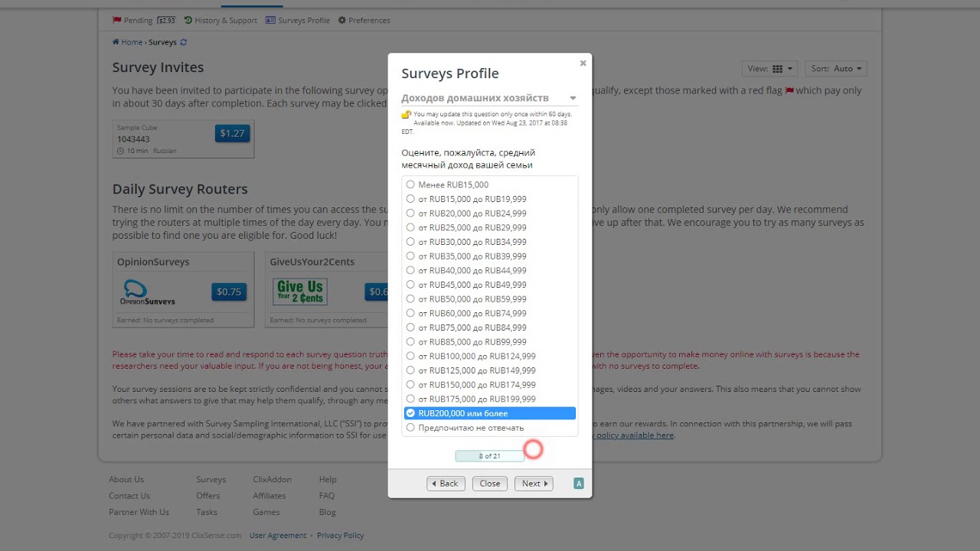Image resolution: width=980 pixels, height=551 pixels.
Task: Click the Surveys Profile card icon in top menu
Action: (270, 20)
